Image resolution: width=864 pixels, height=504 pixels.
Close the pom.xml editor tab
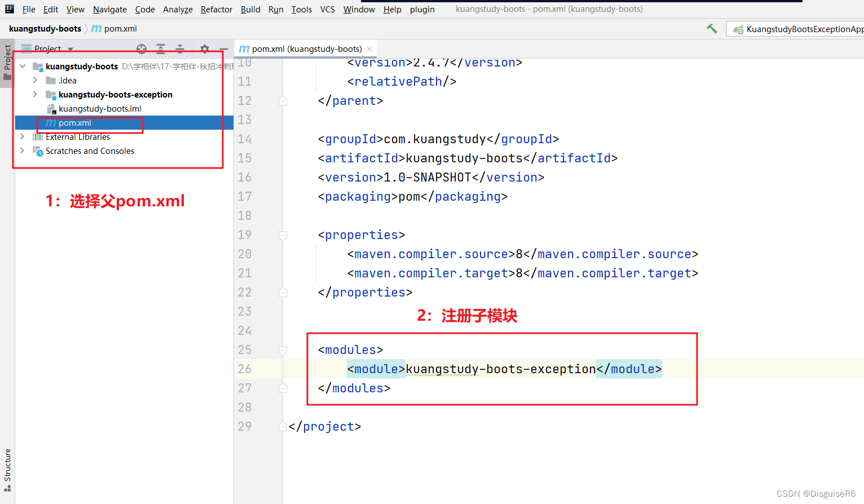pos(369,49)
